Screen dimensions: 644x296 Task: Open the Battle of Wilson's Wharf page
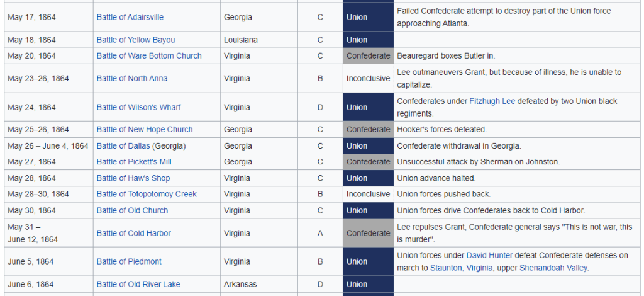[138, 107]
